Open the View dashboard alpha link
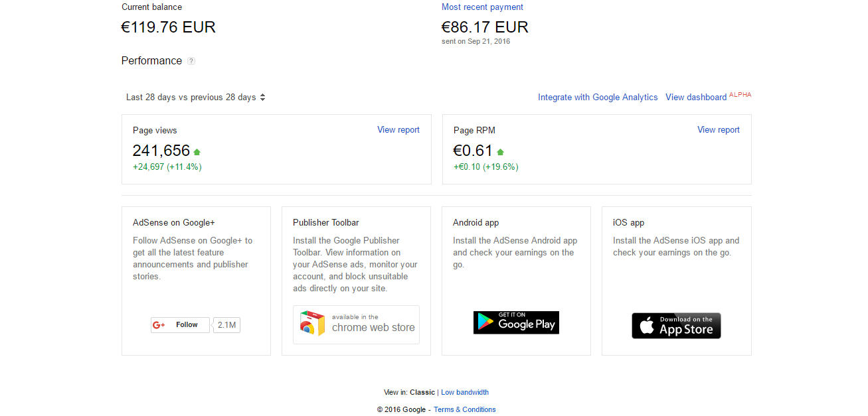 point(696,98)
